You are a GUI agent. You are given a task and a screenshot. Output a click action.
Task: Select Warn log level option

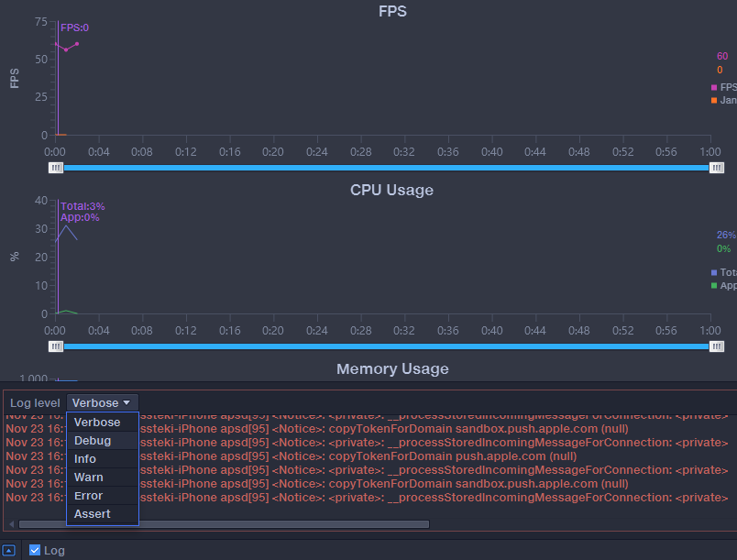coord(89,478)
